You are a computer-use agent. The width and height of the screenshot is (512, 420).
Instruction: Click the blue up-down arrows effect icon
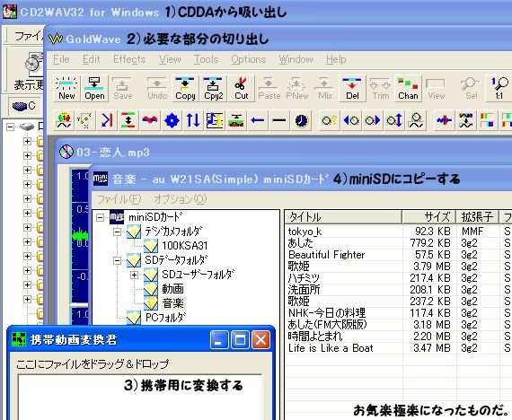(192, 121)
